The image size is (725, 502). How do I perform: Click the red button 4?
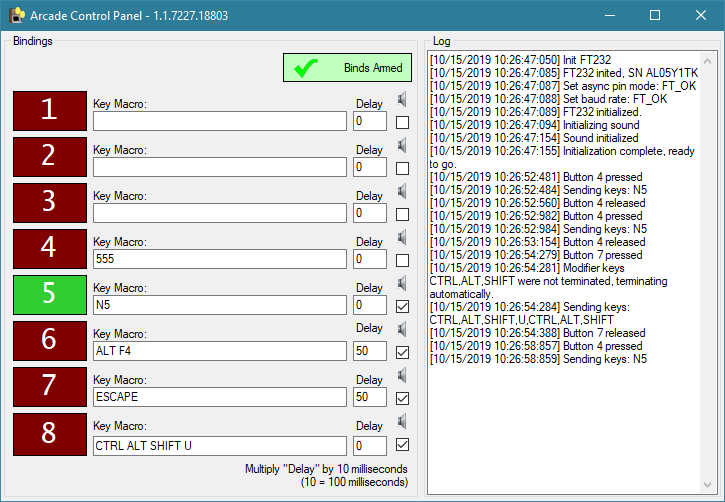click(x=50, y=249)
